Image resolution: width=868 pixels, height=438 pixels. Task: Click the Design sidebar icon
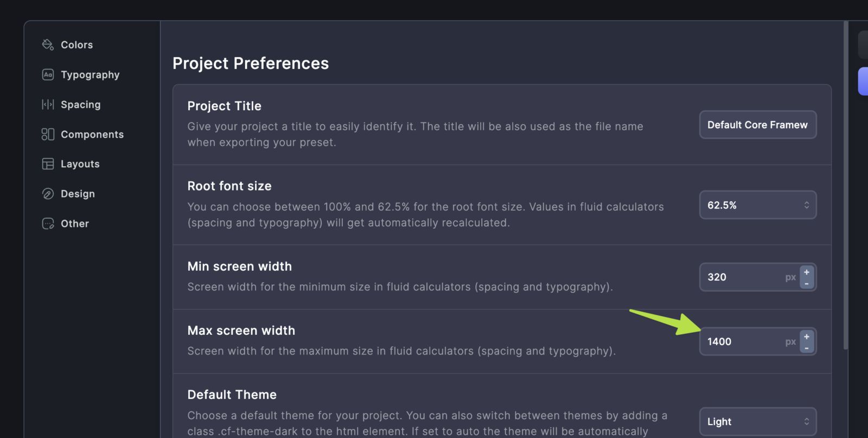pyautogui.click(x=48, y=194)
